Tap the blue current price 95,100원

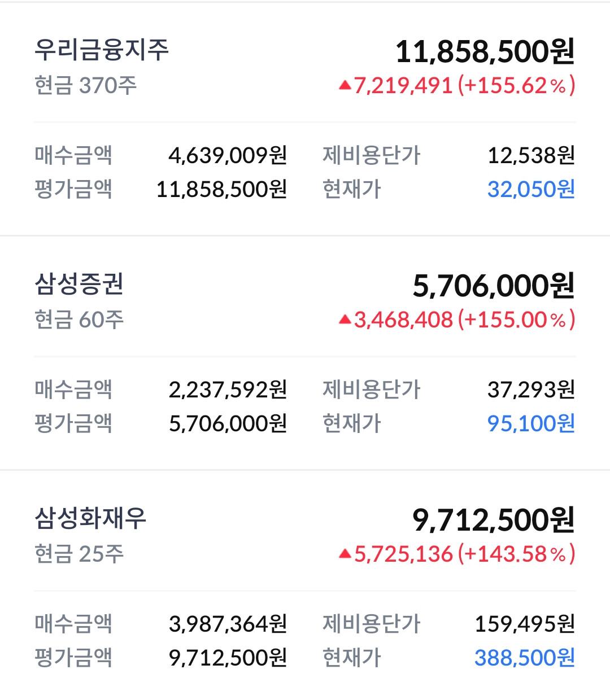point(531,423)
